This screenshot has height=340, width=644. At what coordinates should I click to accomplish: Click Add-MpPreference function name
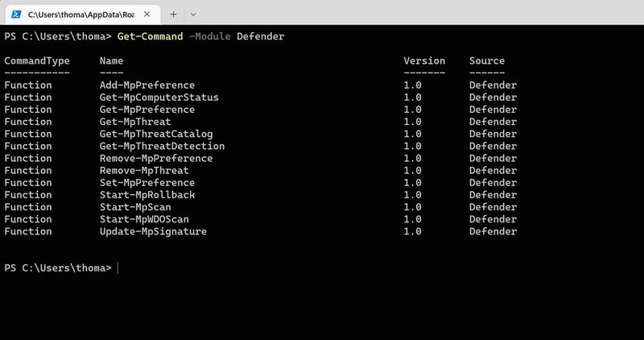click(x=147, y=85)
